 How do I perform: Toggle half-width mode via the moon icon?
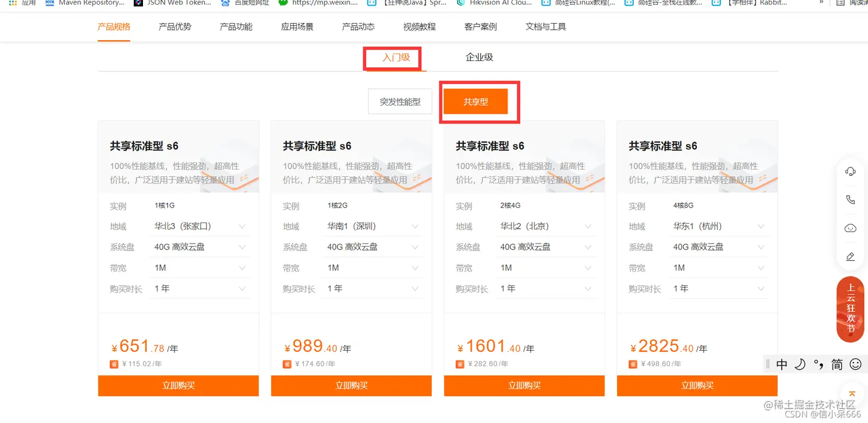800,364
